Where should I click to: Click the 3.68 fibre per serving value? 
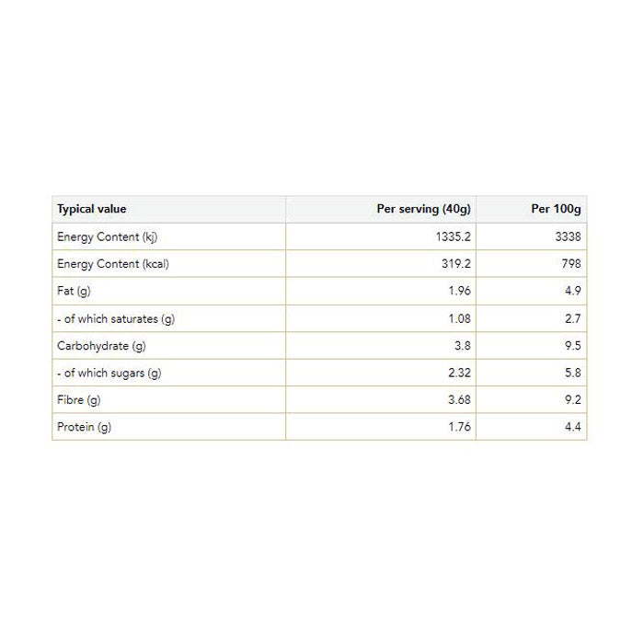click(458, 400)
